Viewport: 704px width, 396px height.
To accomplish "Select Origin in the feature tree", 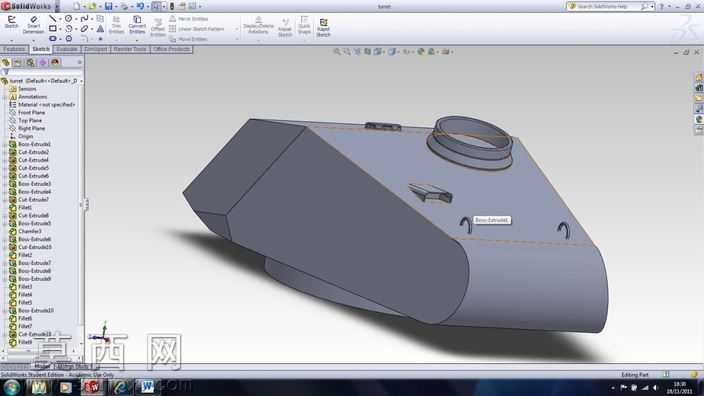I will point(25,136).
